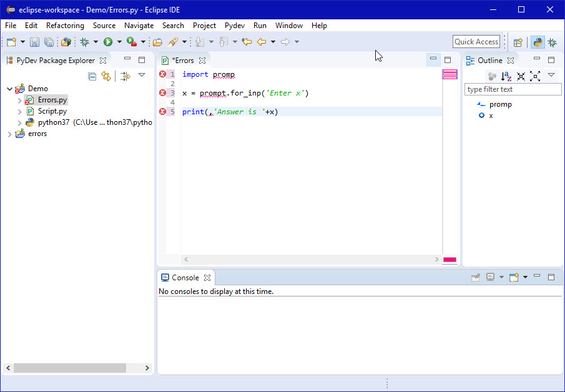Open the Outline view menu dropdown

[551, 76]
